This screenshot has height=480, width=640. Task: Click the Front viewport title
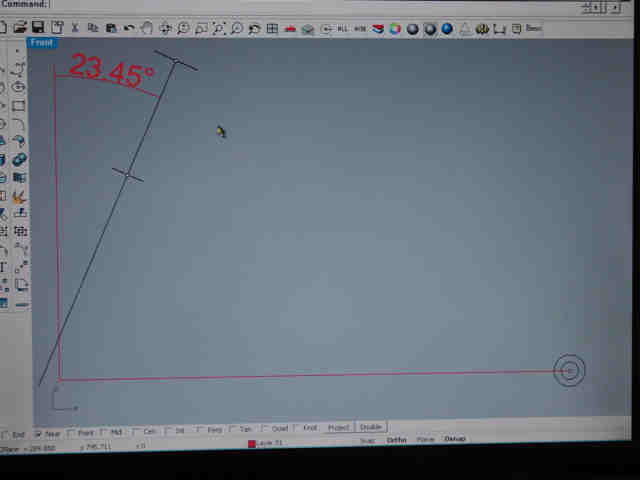pyautogui.click(x=42, y=43)
